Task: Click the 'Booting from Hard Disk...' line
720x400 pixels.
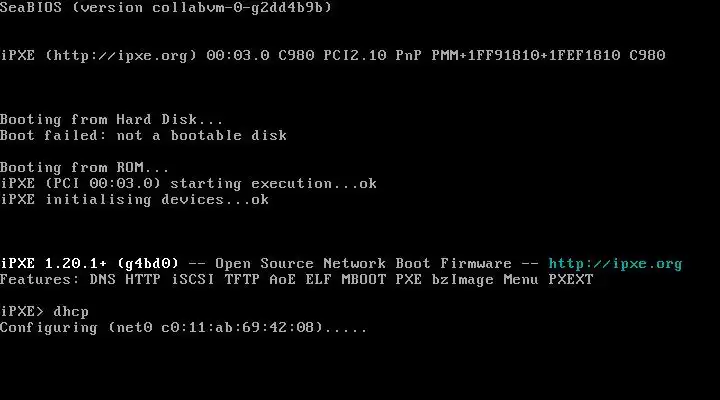Action: click(x=112, y=119)
